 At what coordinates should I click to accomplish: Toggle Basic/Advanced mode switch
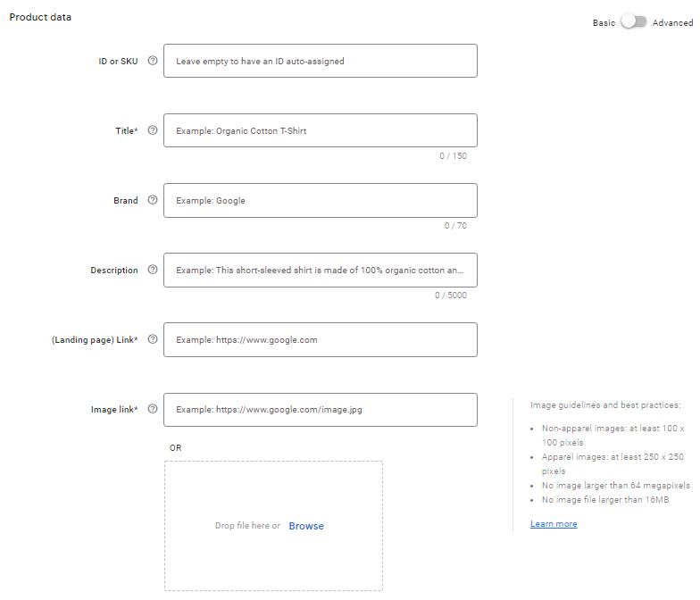pyautogui.click(x=633, y=22)
